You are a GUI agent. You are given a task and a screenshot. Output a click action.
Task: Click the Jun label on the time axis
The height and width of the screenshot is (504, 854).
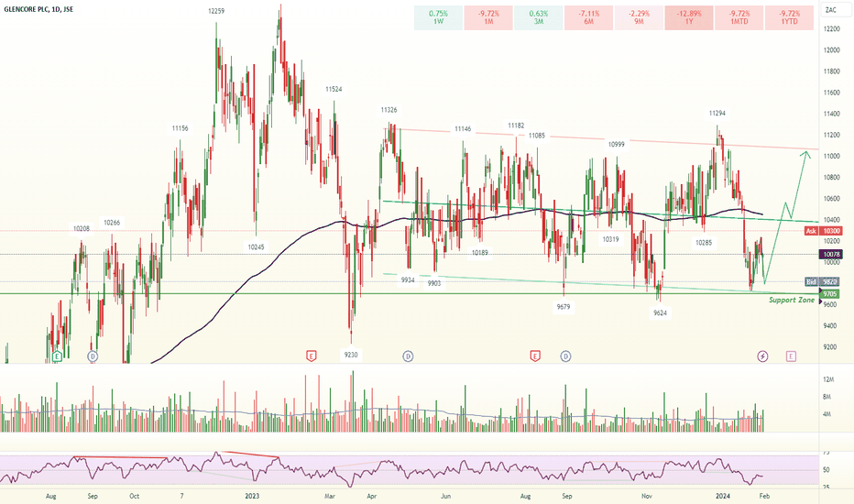pyautogui.click(x=445, y=496)
